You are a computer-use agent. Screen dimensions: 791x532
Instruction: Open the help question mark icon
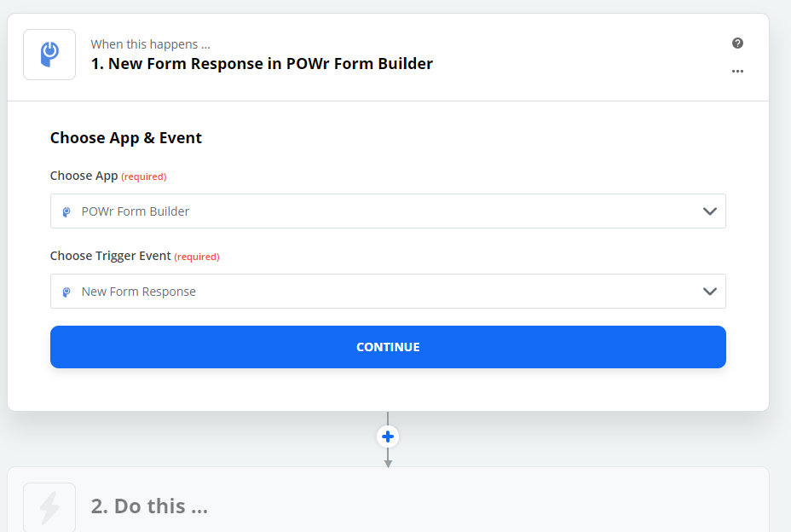tap(737, 43)
